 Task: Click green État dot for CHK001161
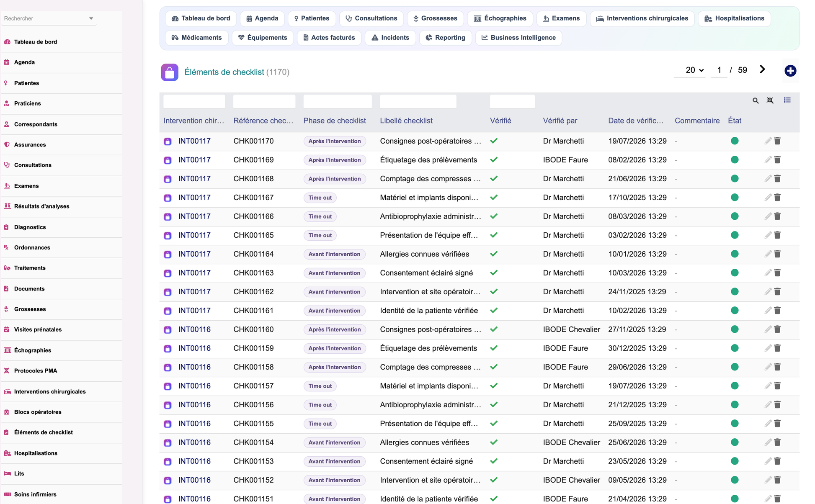[x=735, y=311]
